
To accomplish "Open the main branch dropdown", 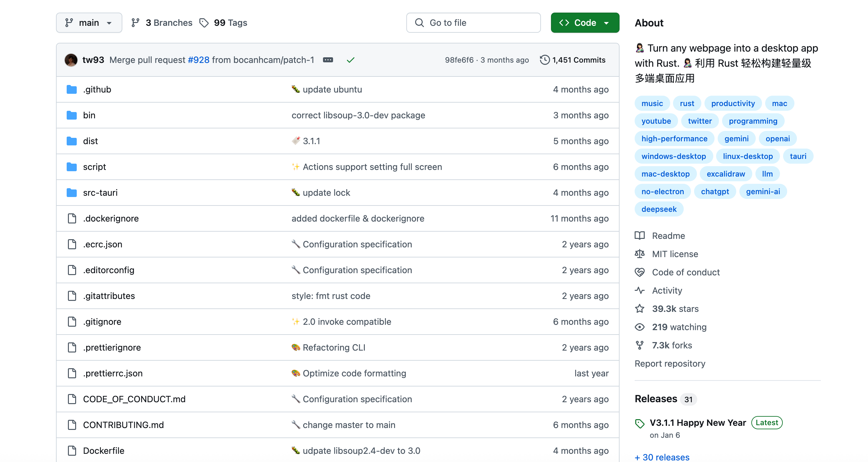I will [x=89, y=23].
